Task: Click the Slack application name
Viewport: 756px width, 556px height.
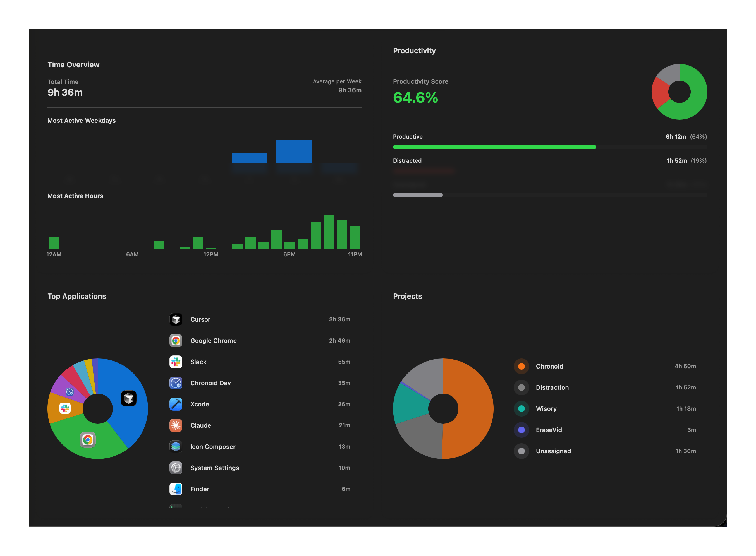Action: pyautogui.click(x=198, y=362)
